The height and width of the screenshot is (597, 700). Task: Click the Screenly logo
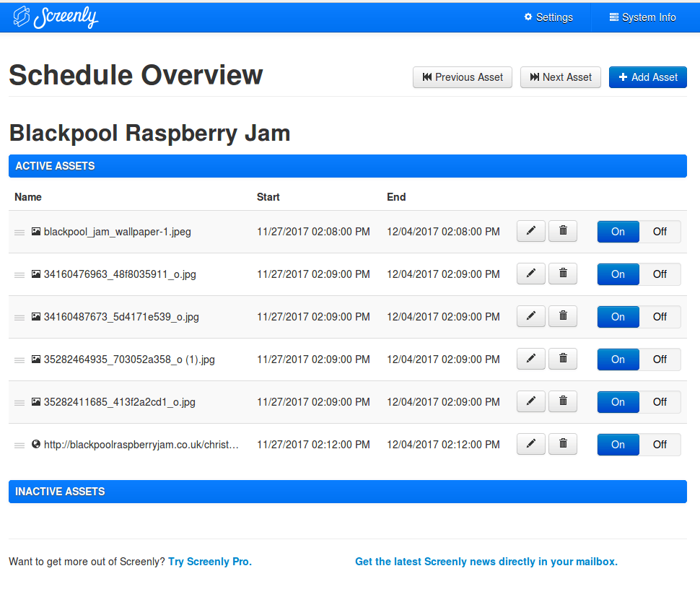[x=56, y=16]
